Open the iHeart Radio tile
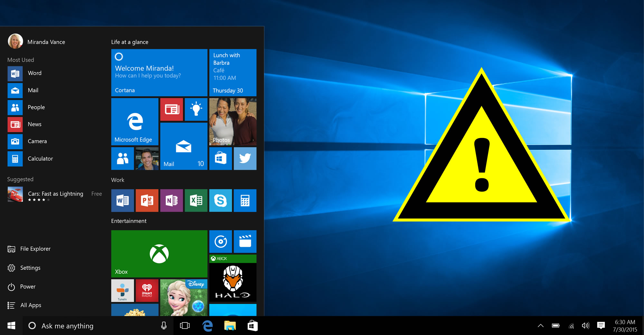The image size is (644, 335). pyautogui.click(x=147, y=291)
